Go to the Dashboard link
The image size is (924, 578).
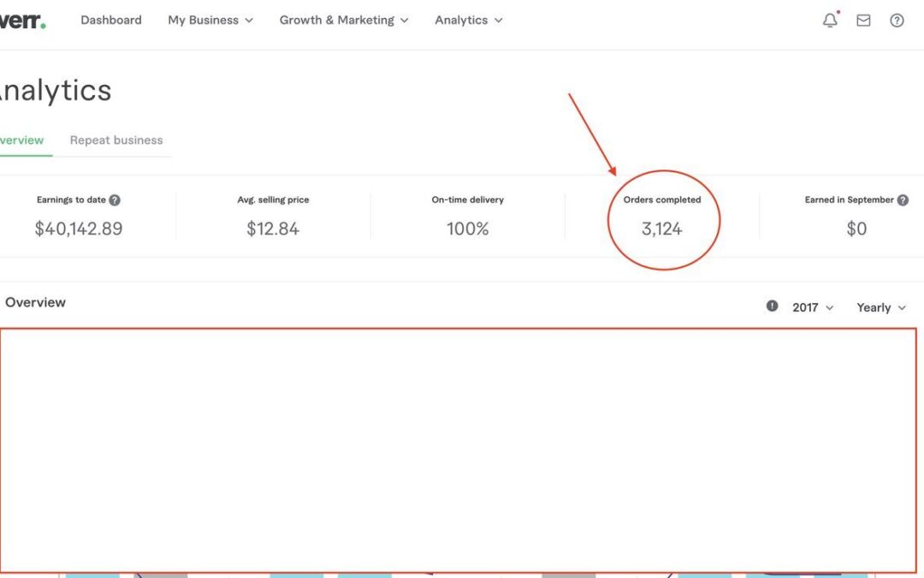111,21
